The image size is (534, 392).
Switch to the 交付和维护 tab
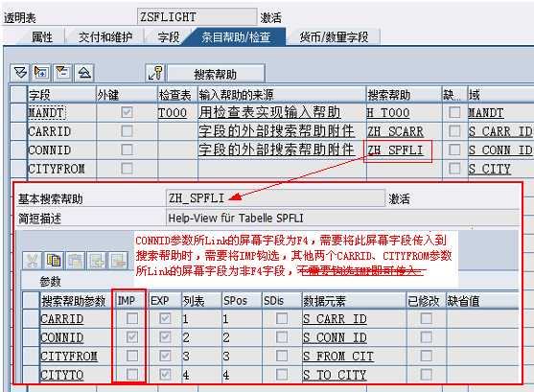(x=105, y=36)
